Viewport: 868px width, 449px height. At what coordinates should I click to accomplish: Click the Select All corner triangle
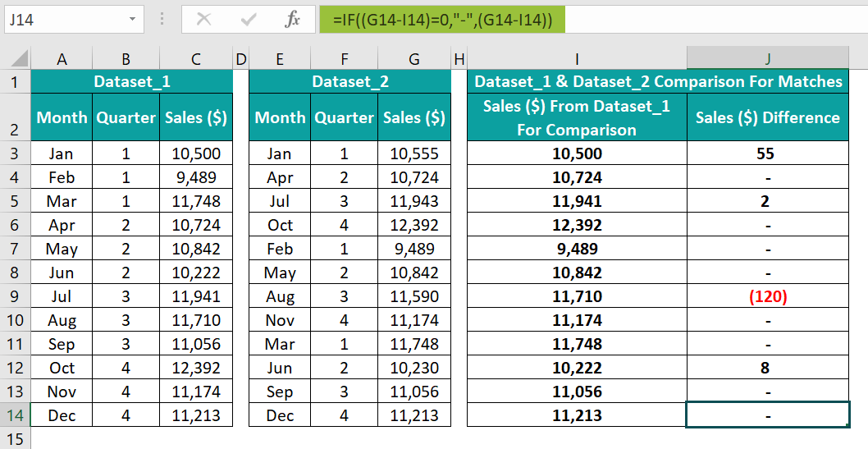(x=19, y=58)
